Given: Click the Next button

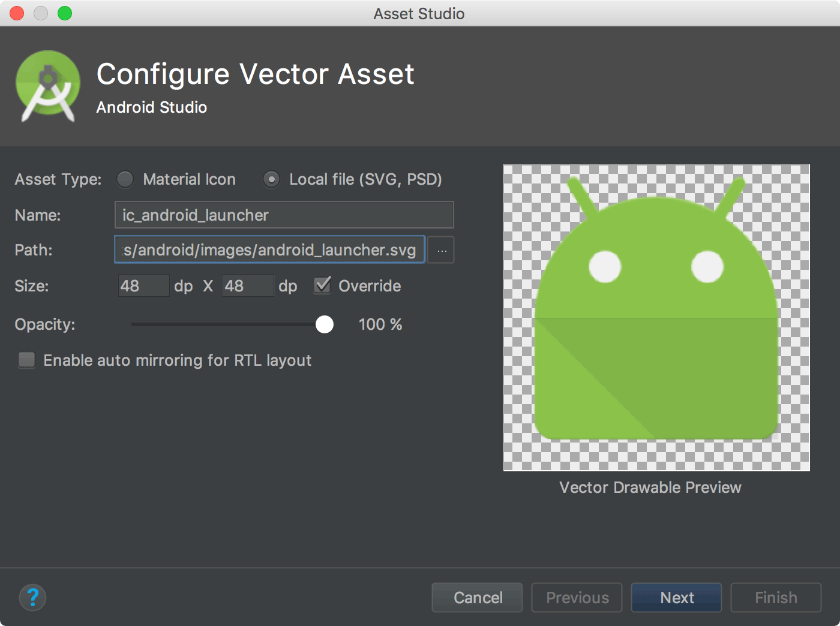Looking at the screenshot, I should 676,597.
